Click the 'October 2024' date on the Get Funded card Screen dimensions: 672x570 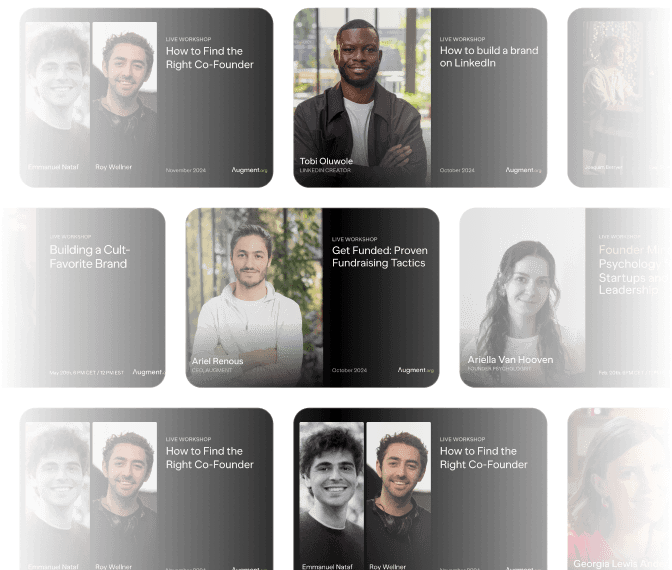tap(349, 370)
